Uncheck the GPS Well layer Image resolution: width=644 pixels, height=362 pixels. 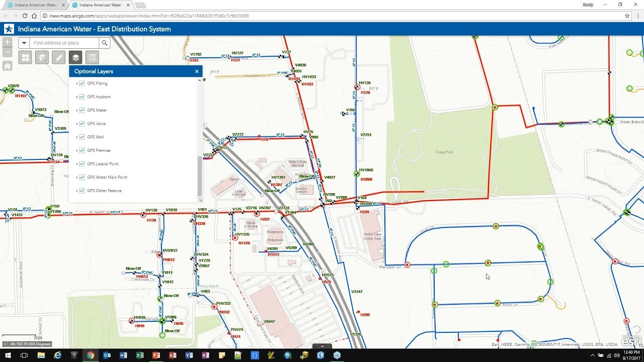[x=82, y=137]
